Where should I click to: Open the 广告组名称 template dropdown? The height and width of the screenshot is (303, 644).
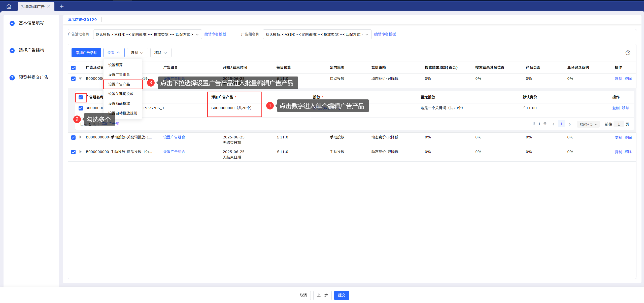[317, 34]
